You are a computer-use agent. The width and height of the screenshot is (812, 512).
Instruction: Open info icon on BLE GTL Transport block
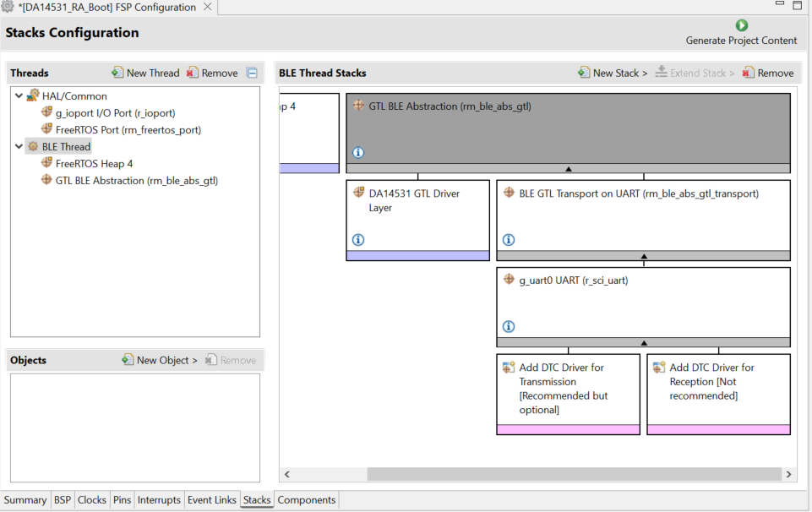509,240
